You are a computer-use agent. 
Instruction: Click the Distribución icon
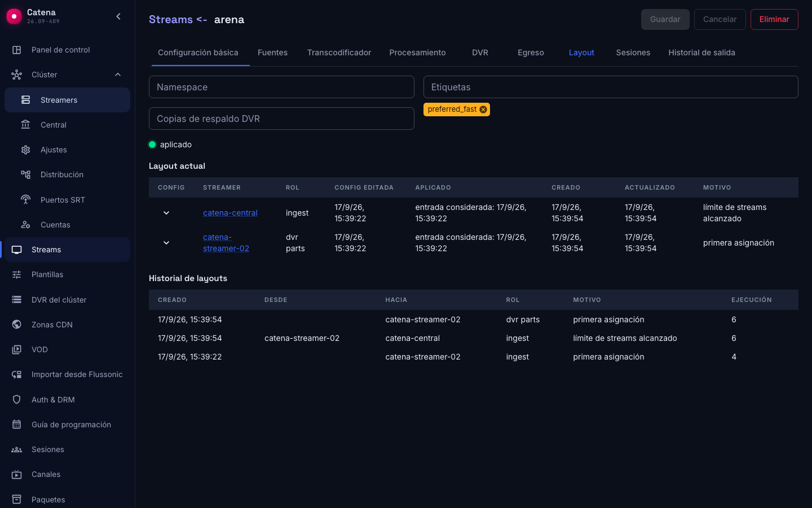(26, 174)
